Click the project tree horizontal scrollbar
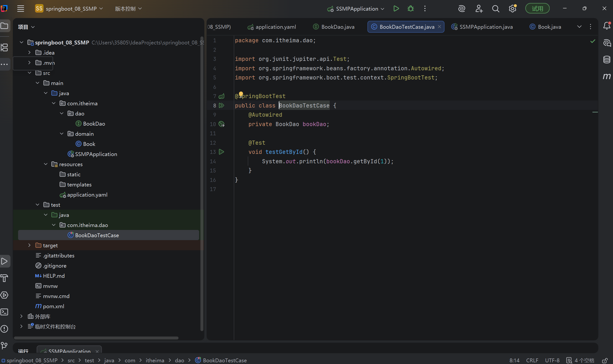 (96, 338)
